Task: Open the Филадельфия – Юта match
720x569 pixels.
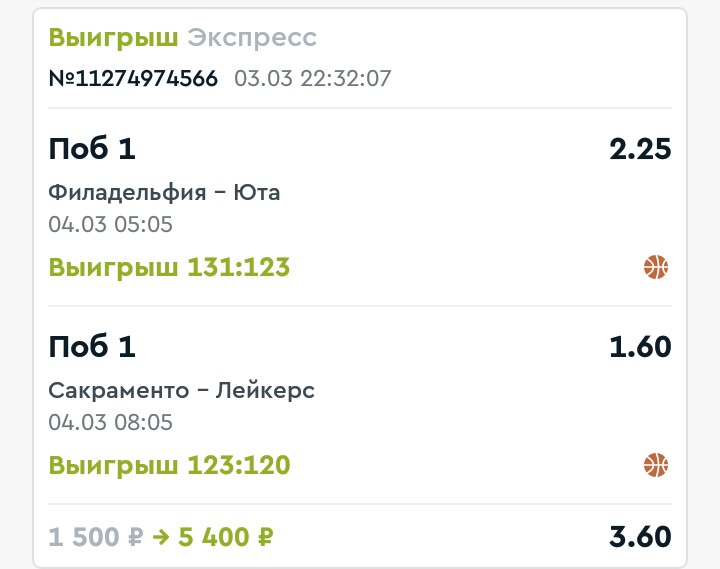Action: pos(164,192)
